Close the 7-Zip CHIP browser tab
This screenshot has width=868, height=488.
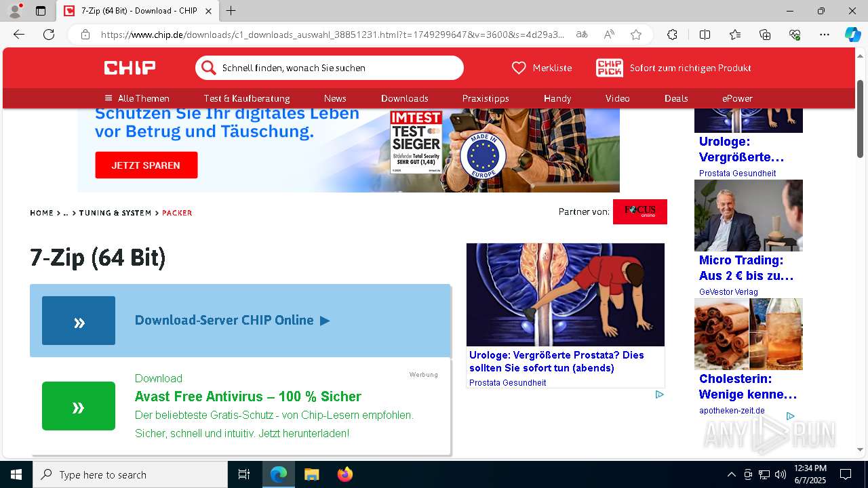click(x=209, y=11)
